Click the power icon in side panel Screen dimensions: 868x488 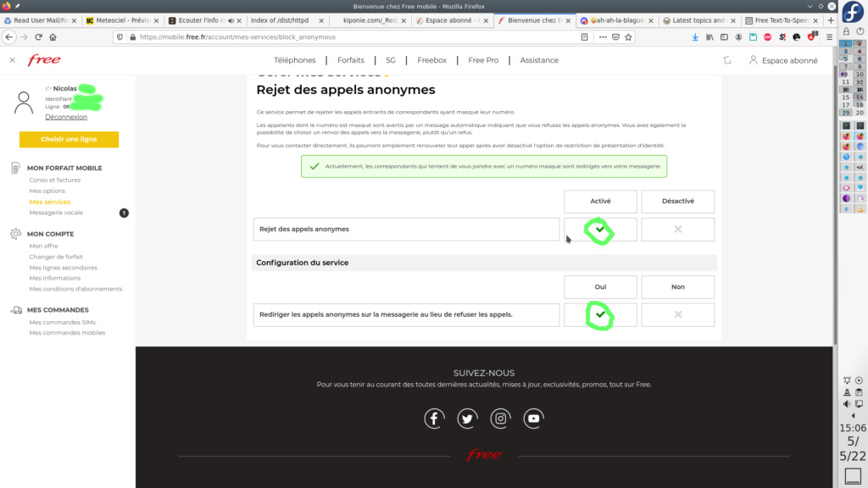point(860,31)
